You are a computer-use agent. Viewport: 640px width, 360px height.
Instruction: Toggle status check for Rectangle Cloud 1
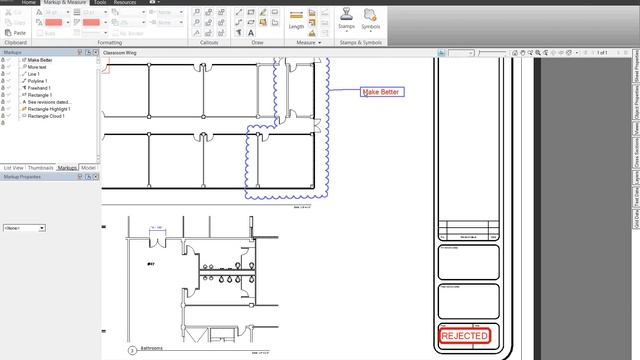(x=9, y=116)
